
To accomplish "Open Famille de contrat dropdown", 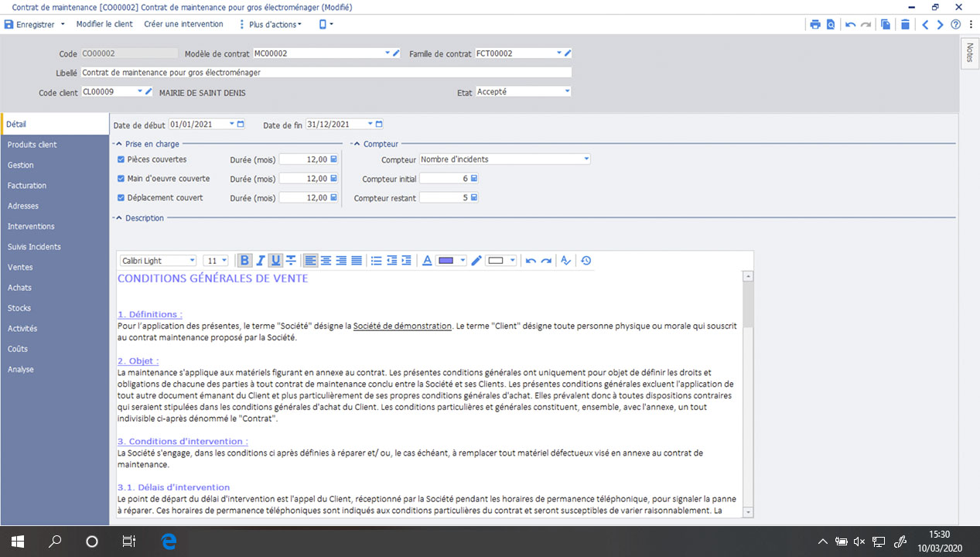I will (559, 53).
